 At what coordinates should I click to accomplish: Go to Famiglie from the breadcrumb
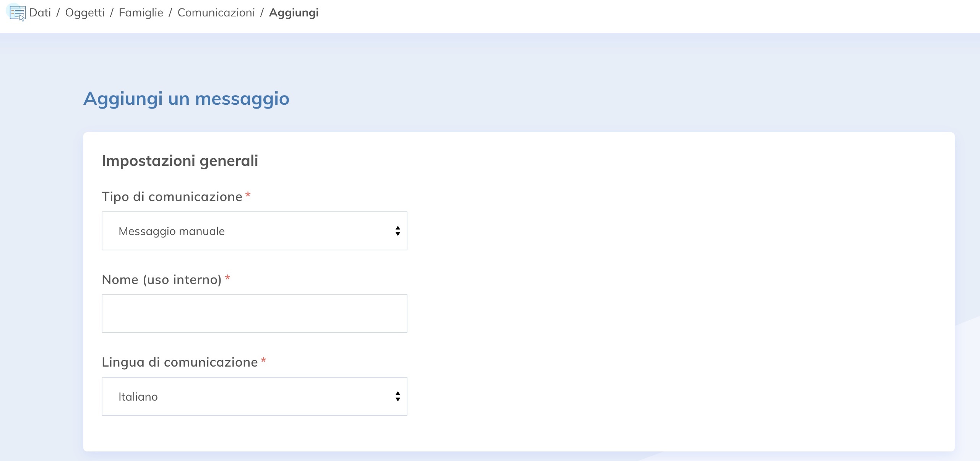click(x=141, y=13)
